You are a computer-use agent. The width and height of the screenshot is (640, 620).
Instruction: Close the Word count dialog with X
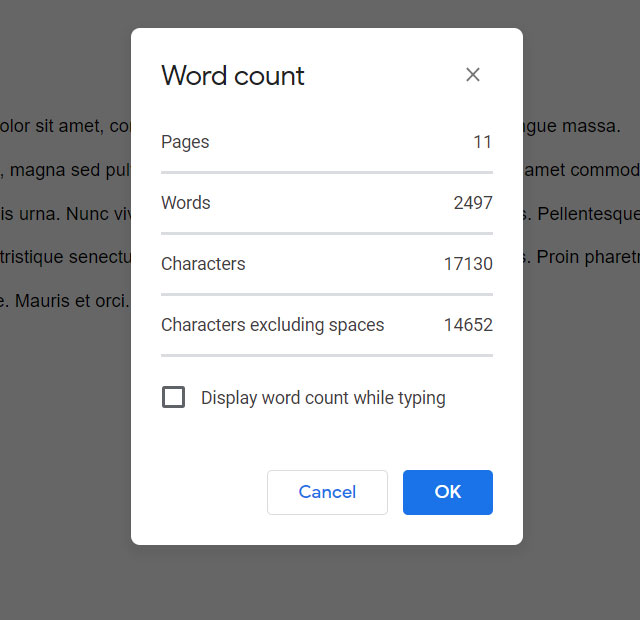(473, 75)
